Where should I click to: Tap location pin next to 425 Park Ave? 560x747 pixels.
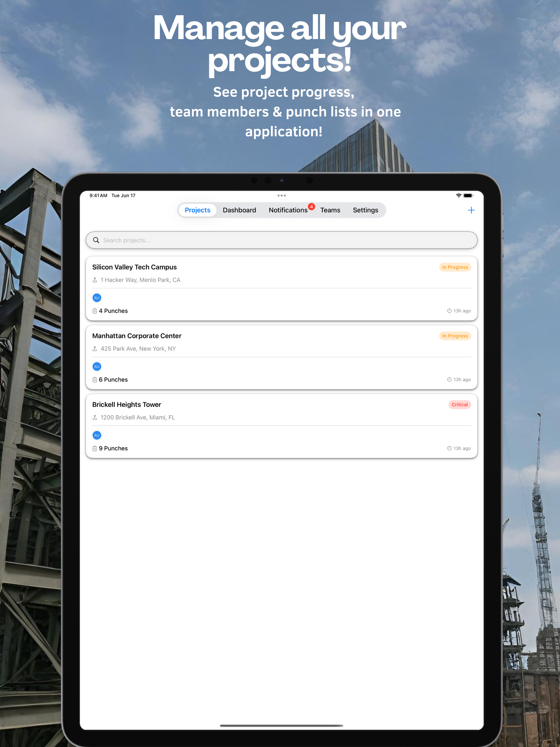coord(95,349)
